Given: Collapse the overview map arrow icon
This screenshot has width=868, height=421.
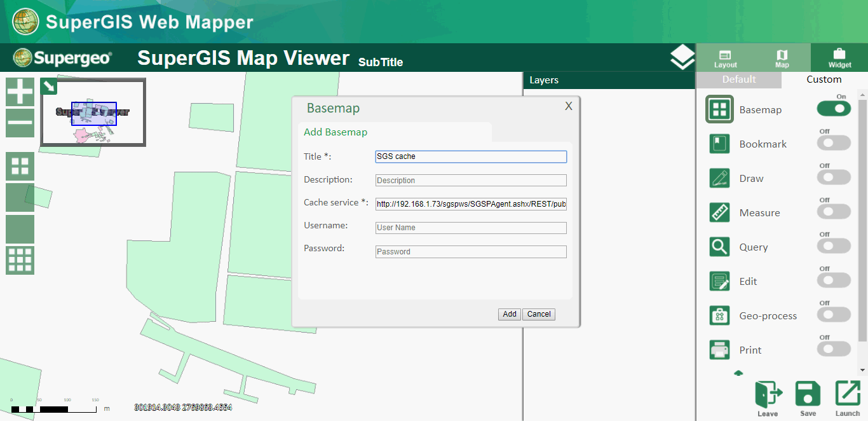Looking at the screenshot, I should 49,86.
